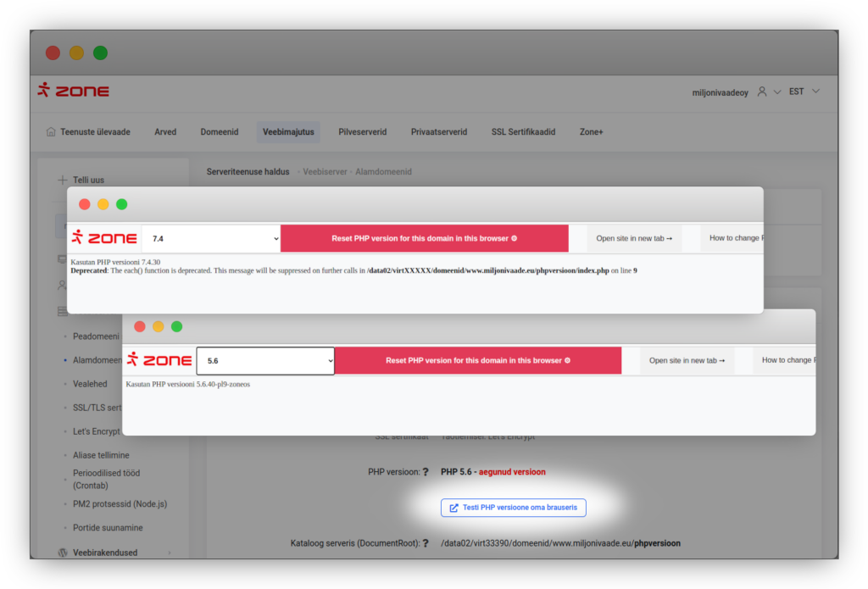Click the Alamdomeenid breadcrumb
The width and height of the screenshot is (868, 589).
pos(384,171)
